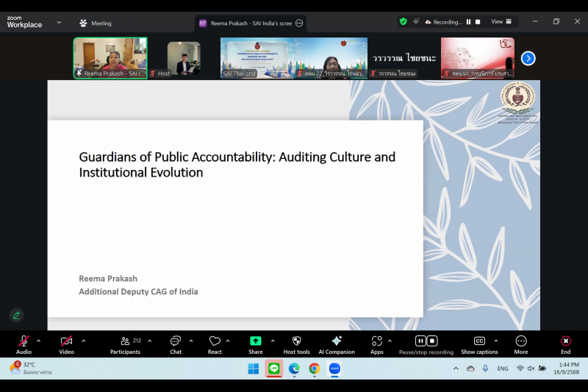Screen dimensions: 588x392
Task: Expand video options arrow next to Video
Action: [84, 341]
